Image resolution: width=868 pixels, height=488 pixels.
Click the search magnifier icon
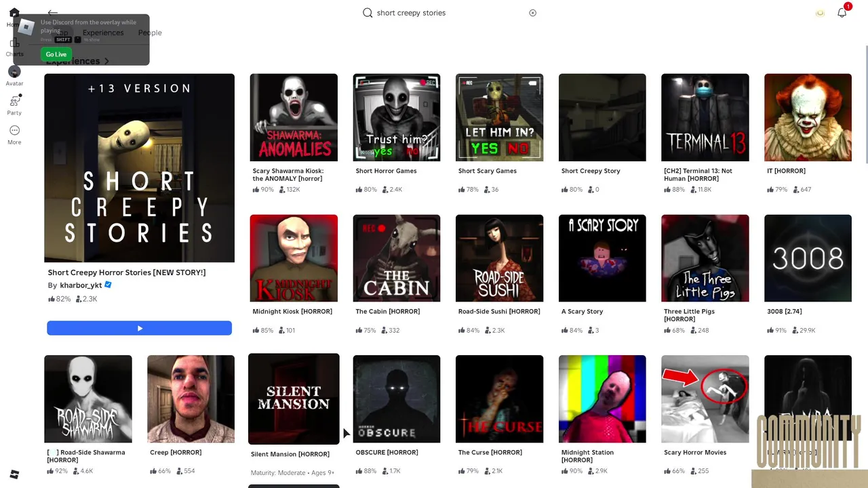pos(368,13)
